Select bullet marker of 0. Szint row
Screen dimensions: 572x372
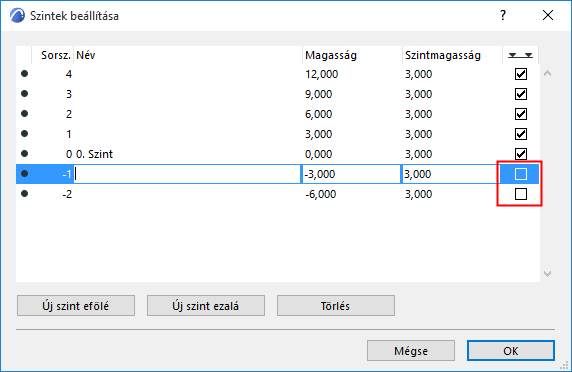(24, 154)
